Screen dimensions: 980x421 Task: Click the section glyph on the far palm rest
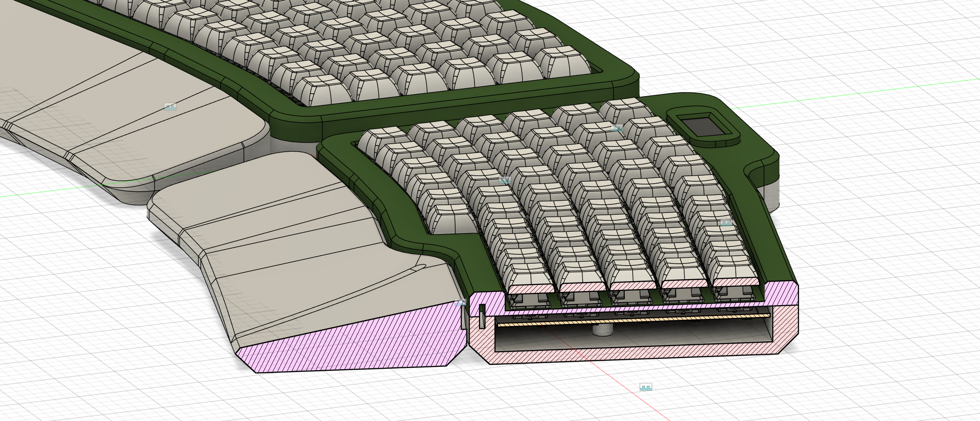click(x=170, y=106)
